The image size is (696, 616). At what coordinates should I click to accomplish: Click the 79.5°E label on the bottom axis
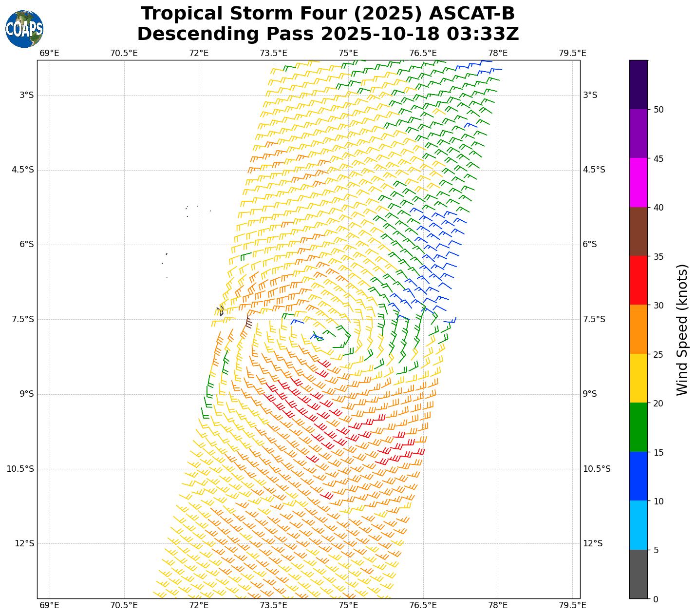click(x=572, y=605)
